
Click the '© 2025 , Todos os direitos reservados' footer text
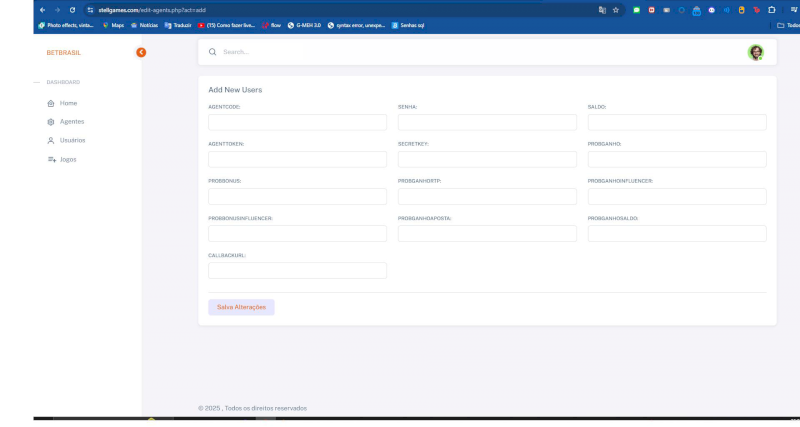click(253, 408)
